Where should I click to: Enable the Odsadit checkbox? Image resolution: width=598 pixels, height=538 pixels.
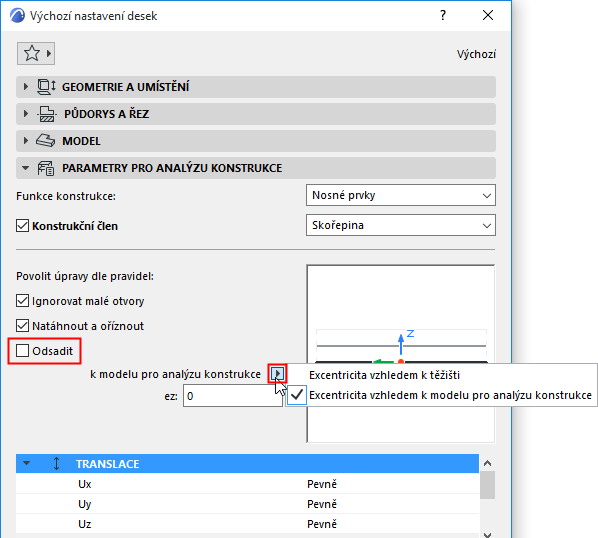pyautogui.click(x=23, y=351)
